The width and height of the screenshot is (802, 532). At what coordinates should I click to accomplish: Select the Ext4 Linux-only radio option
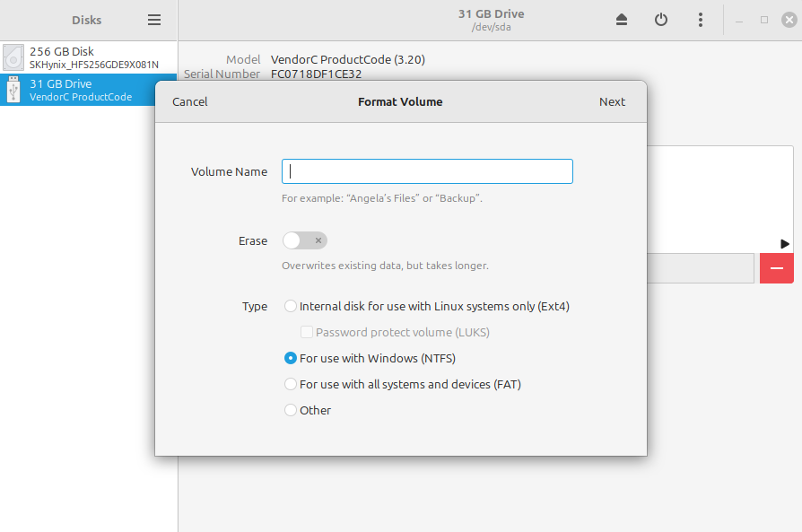tap(291, 306)
